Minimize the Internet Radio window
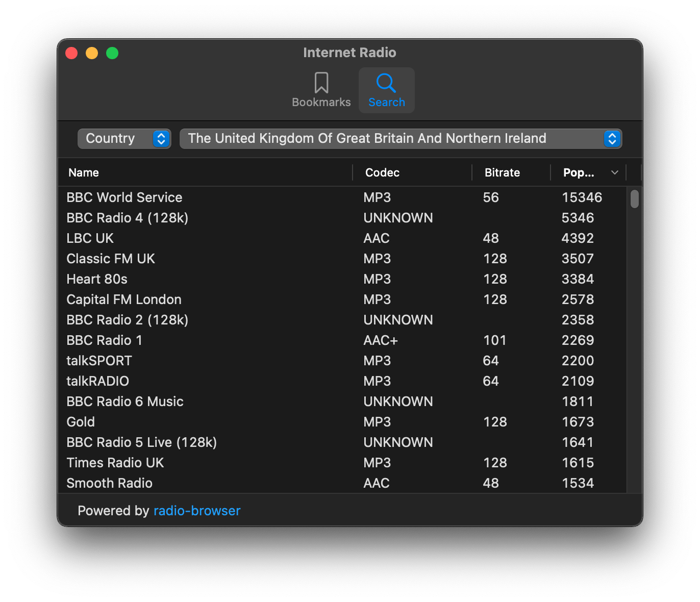The image size is (700, 602). point(92,53)
